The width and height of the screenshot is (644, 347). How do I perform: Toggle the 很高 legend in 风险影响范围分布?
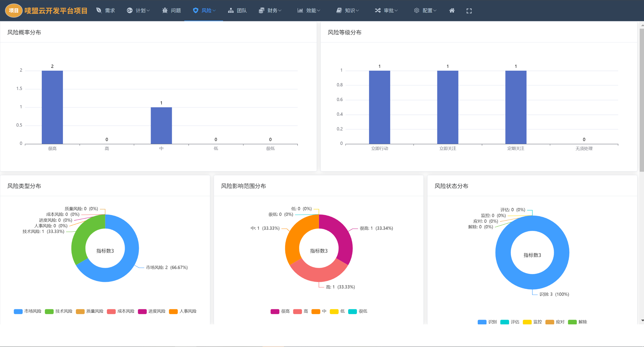coord(280,311)
